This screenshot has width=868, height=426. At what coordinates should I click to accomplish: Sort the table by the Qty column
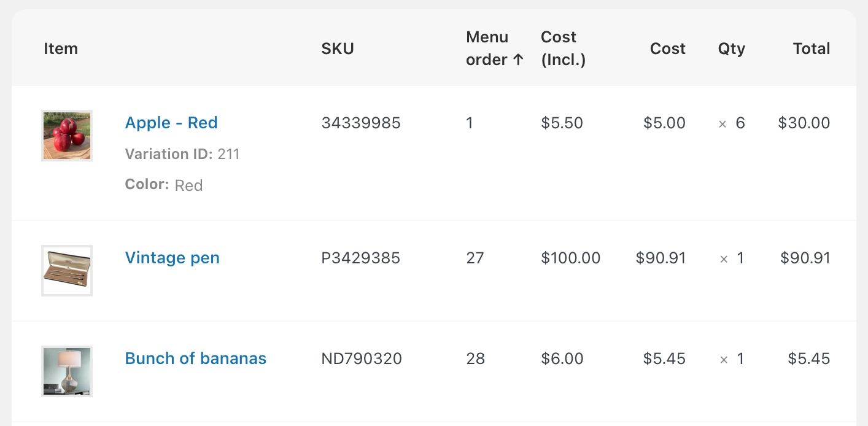(732, 48)
